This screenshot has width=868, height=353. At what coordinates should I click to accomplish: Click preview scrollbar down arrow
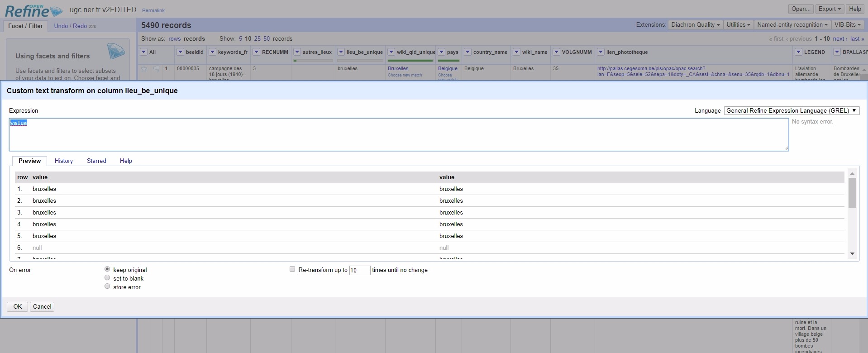point(852,254)
